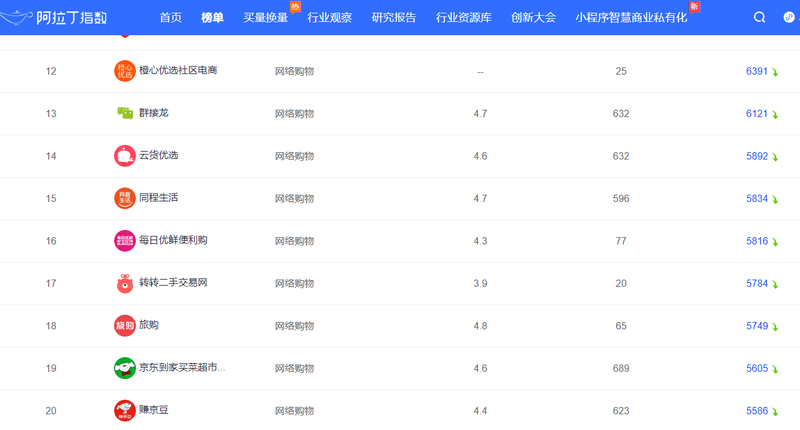Open the search magnifier icon
This screenshot has width=800, height=430.
coord(759,17)
